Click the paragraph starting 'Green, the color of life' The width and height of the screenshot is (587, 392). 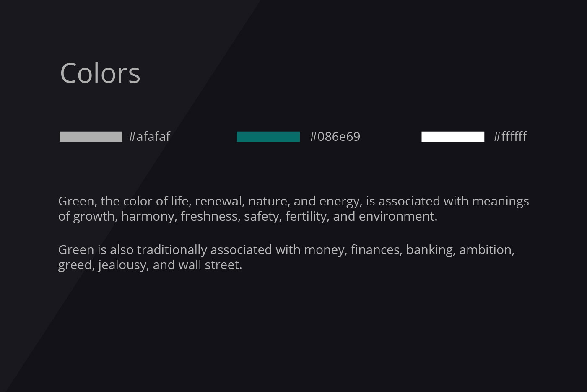click(293, 209)
